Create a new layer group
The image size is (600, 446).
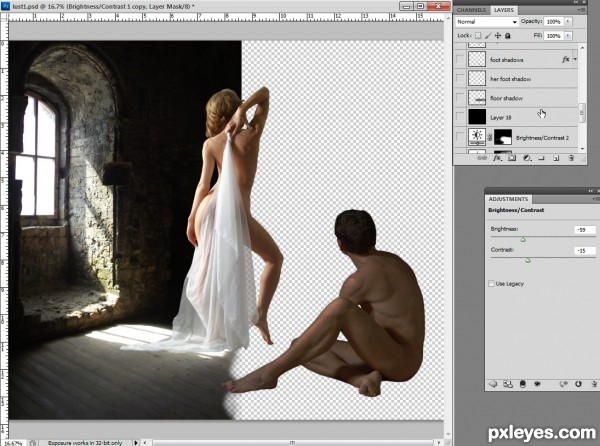click(541, 158)
